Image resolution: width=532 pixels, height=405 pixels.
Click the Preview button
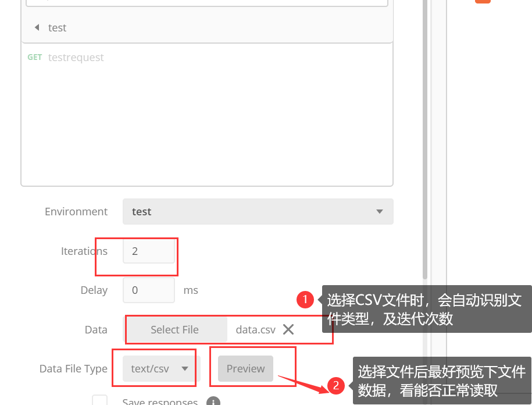(245, 369)
